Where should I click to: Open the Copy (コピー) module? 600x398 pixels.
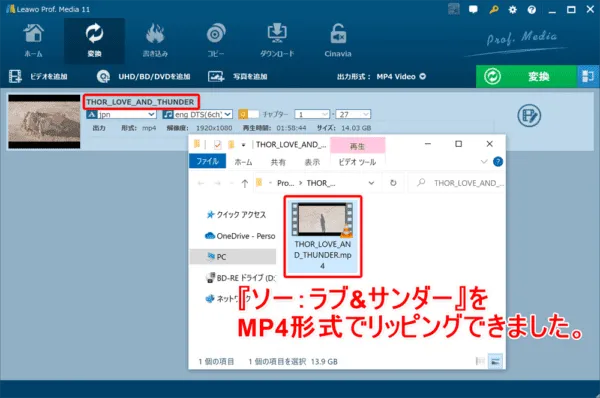click(x=216, y=41)
